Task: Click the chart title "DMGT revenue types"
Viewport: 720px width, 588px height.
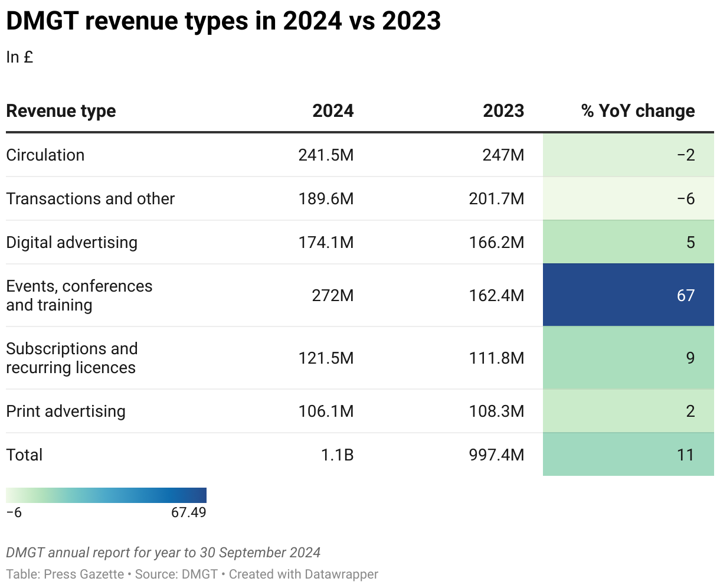Action: tap(223, 21)
